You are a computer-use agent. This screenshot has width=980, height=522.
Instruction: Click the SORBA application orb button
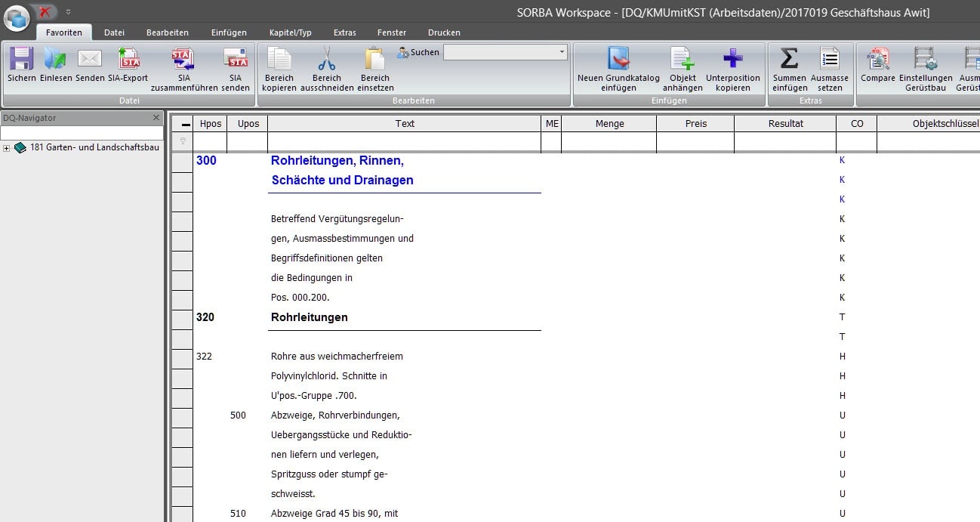pyautogui.click(x=17, y=17)
